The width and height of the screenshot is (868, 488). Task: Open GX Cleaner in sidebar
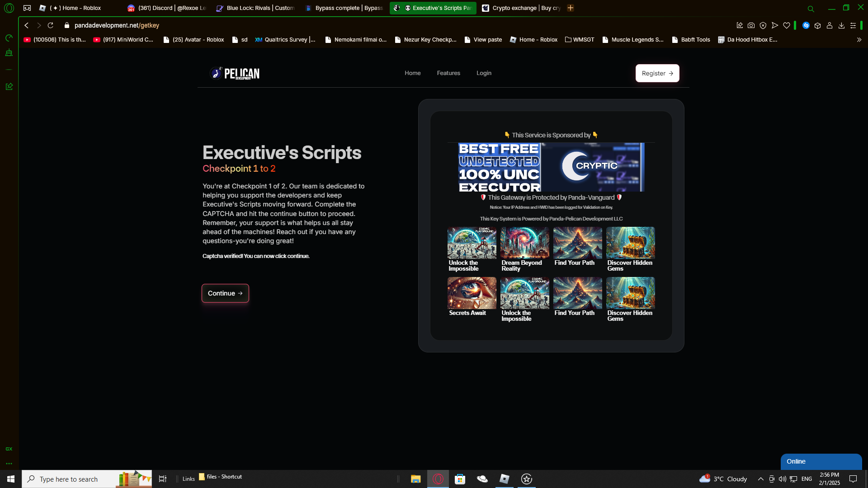tap(9, 53)
